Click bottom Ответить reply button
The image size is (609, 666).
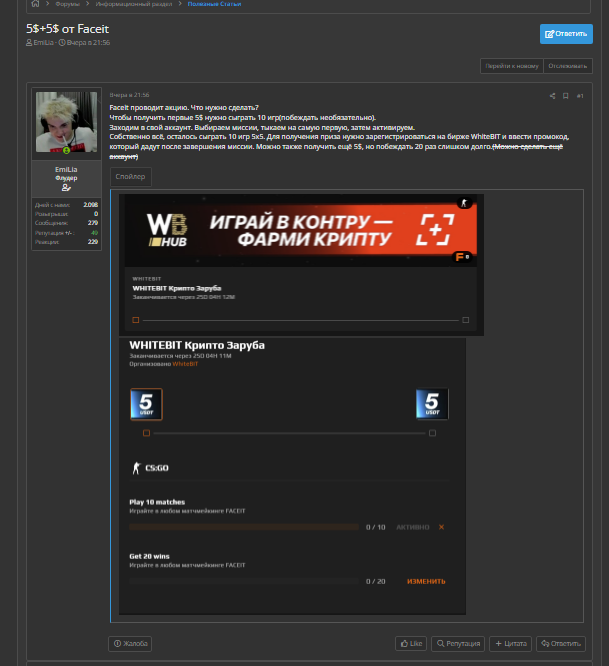click(561, 644)
